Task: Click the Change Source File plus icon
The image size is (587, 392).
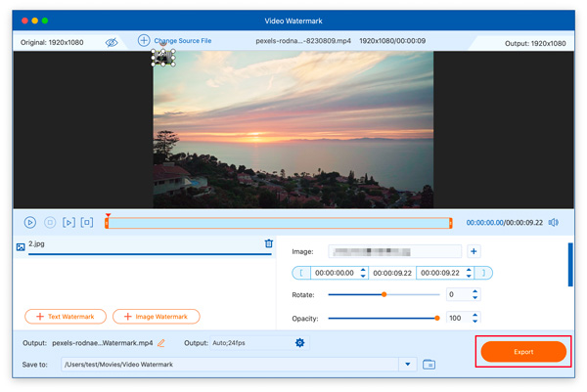Action: coord(144,41)
